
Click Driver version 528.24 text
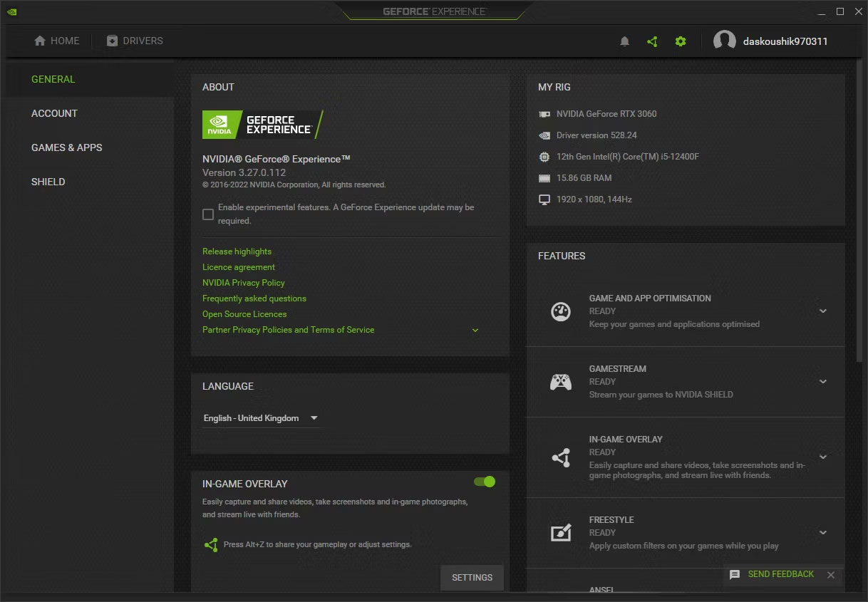(596, 135)
